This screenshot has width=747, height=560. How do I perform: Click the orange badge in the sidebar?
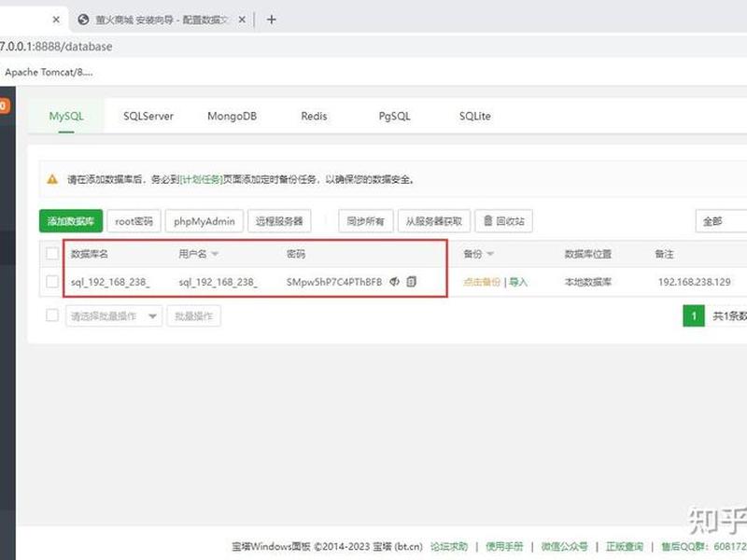pyautogui.click(x=4, y=105)
